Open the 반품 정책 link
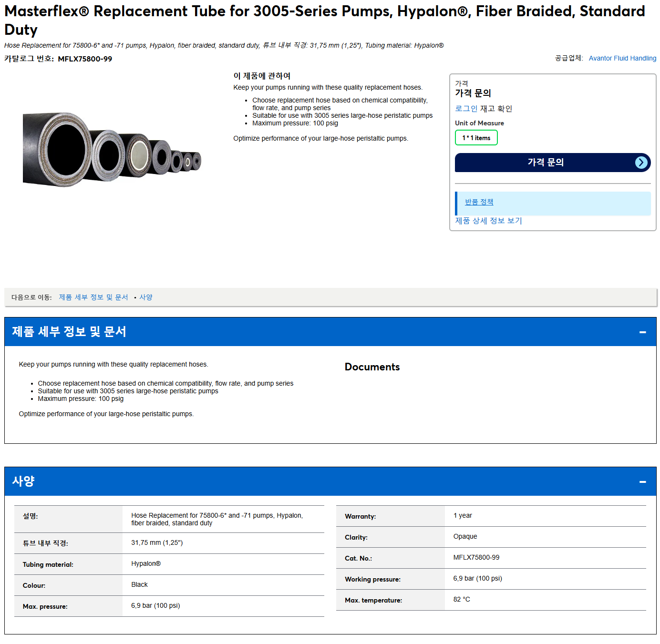This screenshot has width=660, height=644. coord(479,202)
